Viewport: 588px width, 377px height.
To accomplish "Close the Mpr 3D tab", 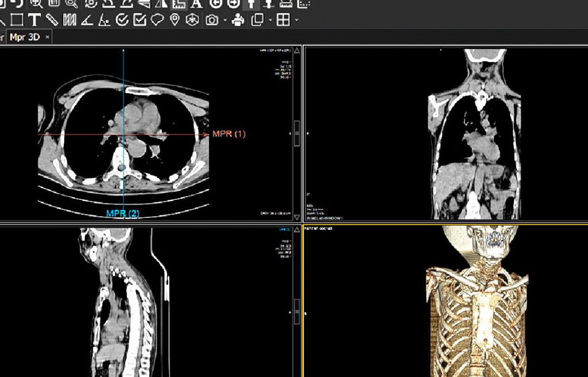I will [x=47, y=37].
